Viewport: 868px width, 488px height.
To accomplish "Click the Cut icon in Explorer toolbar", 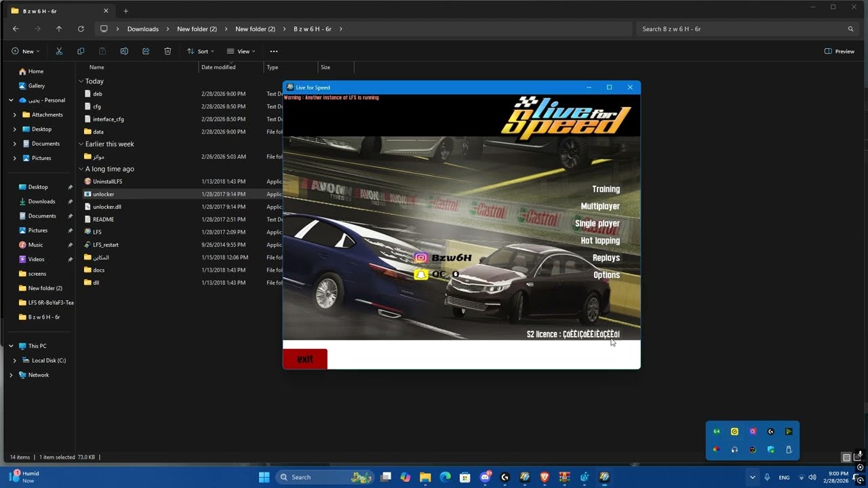I will click(x=59, y=52).
